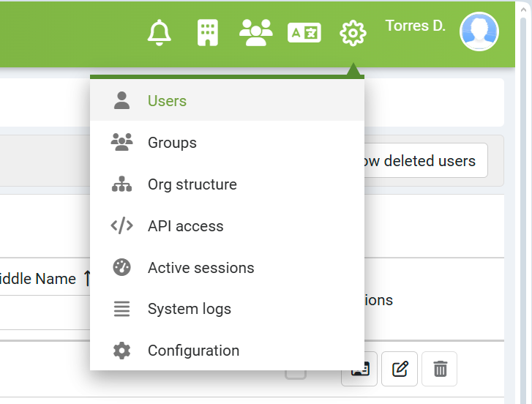Screen dimensions: 532x404
Task: Open the Torres D. profile name
Action: tap(416, 26)
